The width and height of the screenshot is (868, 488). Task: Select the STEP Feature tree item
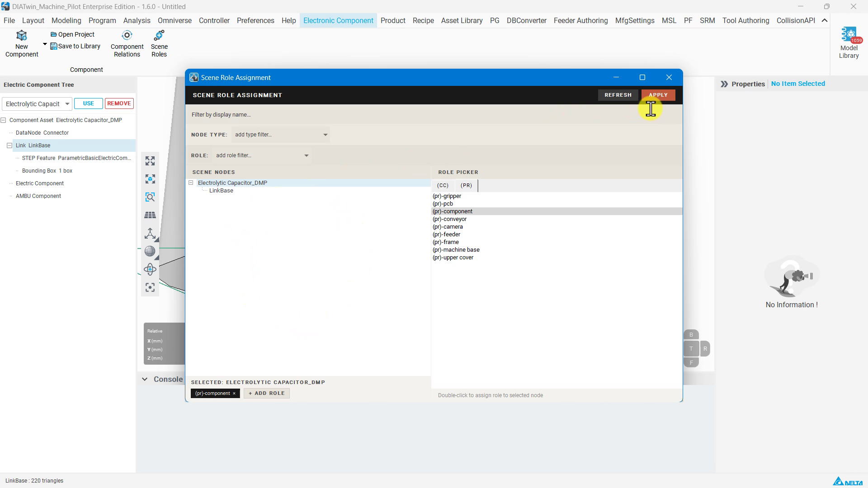76,158
